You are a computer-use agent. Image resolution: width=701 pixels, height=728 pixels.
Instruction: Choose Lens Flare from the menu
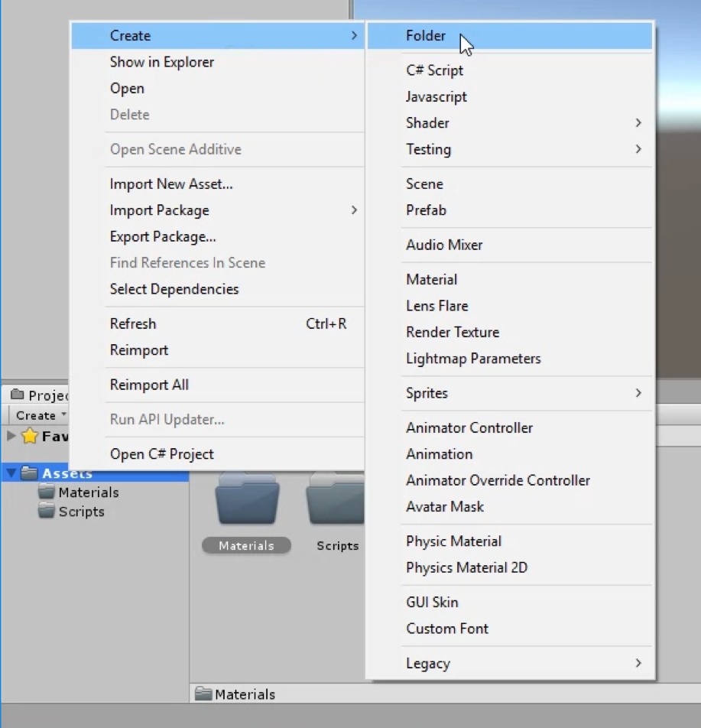(x=509, y=306)
